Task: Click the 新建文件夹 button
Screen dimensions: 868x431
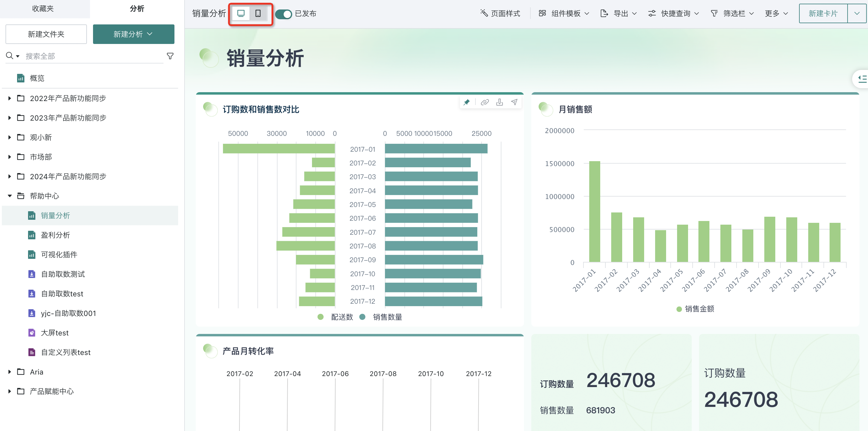Action: 46,34
